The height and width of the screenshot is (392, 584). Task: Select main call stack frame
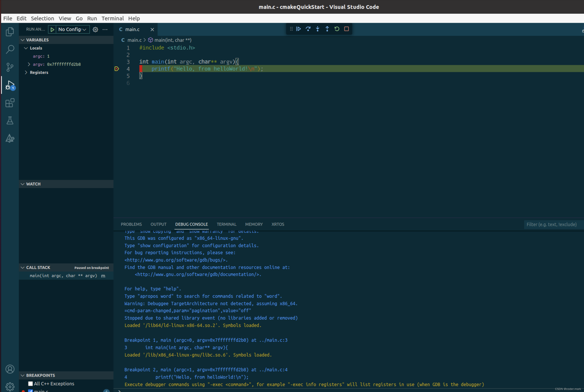[x=63, y=275]
